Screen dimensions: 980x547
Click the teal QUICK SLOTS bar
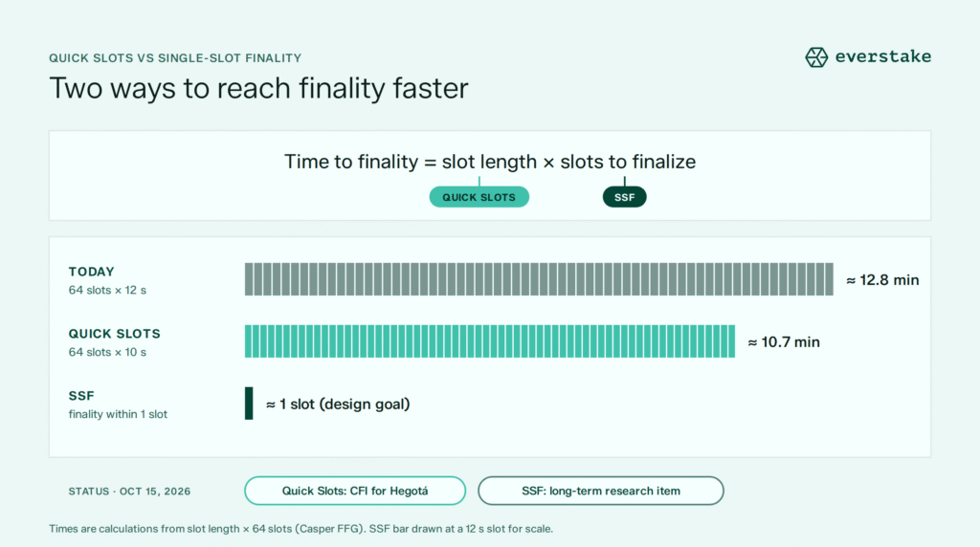click(x=489, y=341)
